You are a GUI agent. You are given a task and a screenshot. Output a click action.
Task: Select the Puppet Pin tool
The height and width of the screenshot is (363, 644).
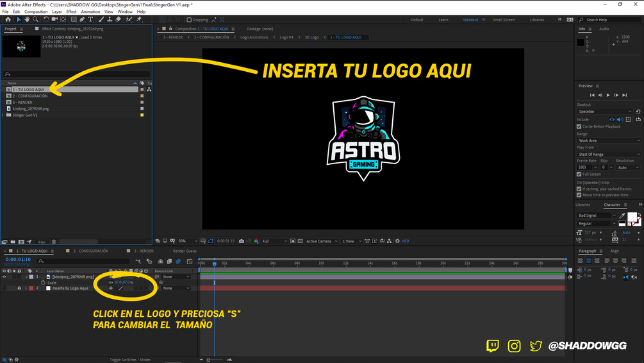tap(139, 19)
